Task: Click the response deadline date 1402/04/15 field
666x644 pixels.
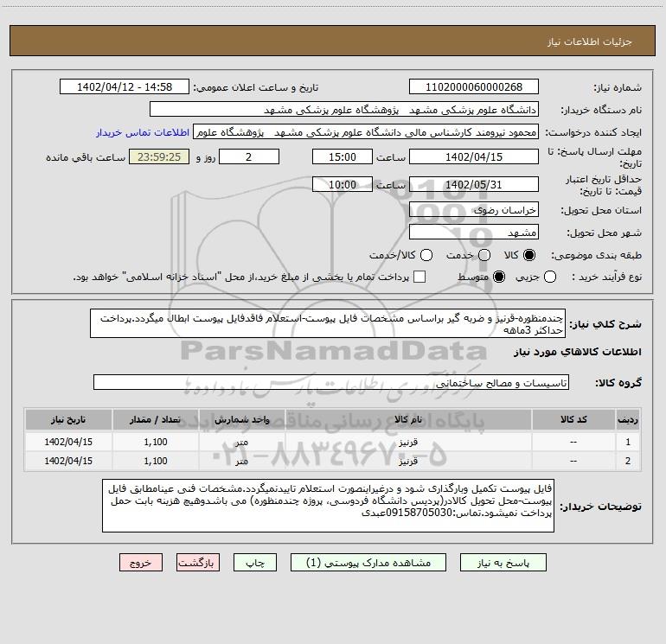Action: pos(474,156)
